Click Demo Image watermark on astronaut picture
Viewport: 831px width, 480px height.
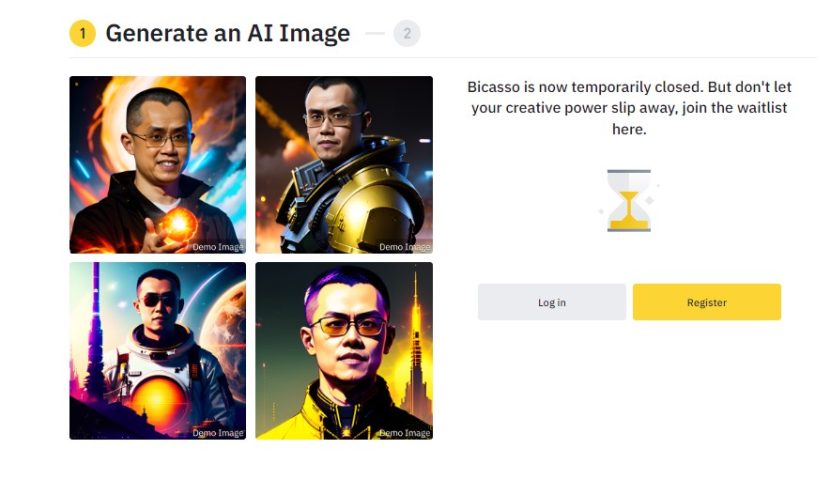click(218, 433)
